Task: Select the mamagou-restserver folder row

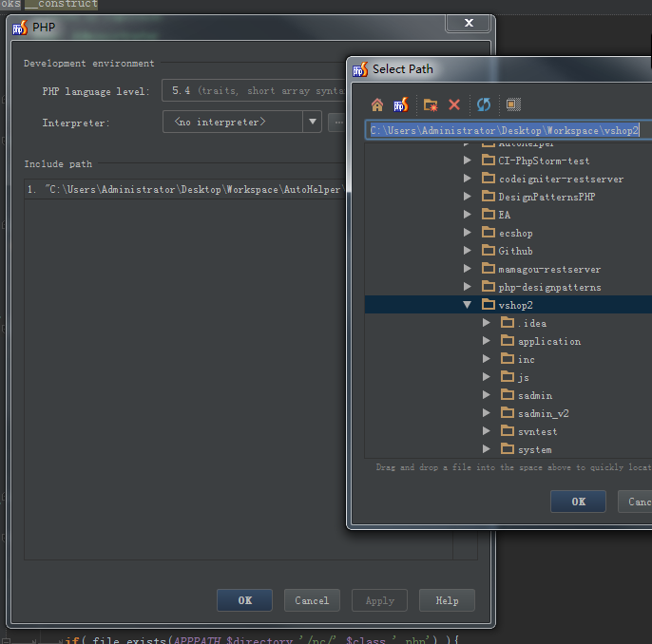Action: pos(508,269)
